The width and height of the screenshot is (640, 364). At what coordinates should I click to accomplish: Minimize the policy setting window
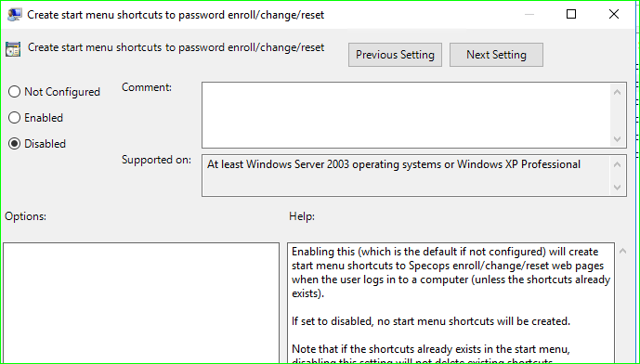tap(529, 14)
